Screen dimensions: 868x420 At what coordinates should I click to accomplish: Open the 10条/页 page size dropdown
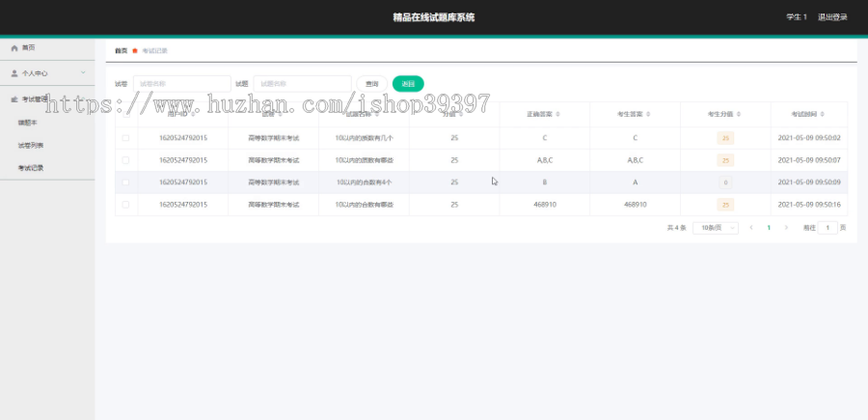click(716, 228)
